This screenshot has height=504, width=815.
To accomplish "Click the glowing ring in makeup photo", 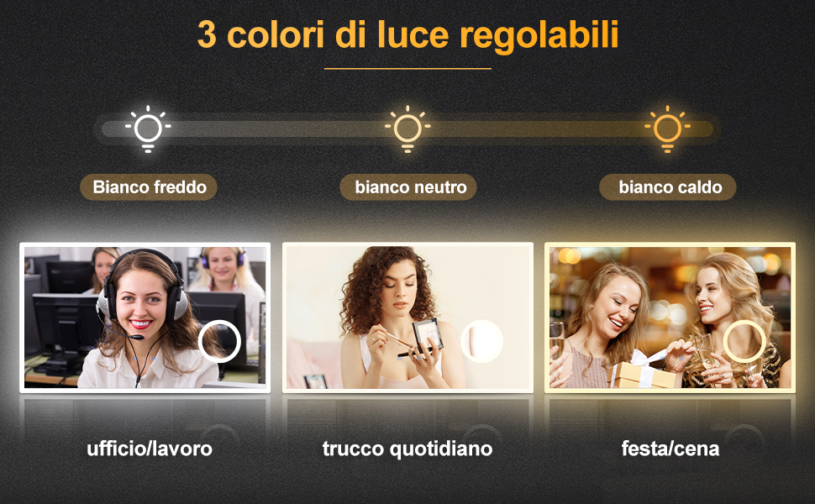I will click(481, 341).
